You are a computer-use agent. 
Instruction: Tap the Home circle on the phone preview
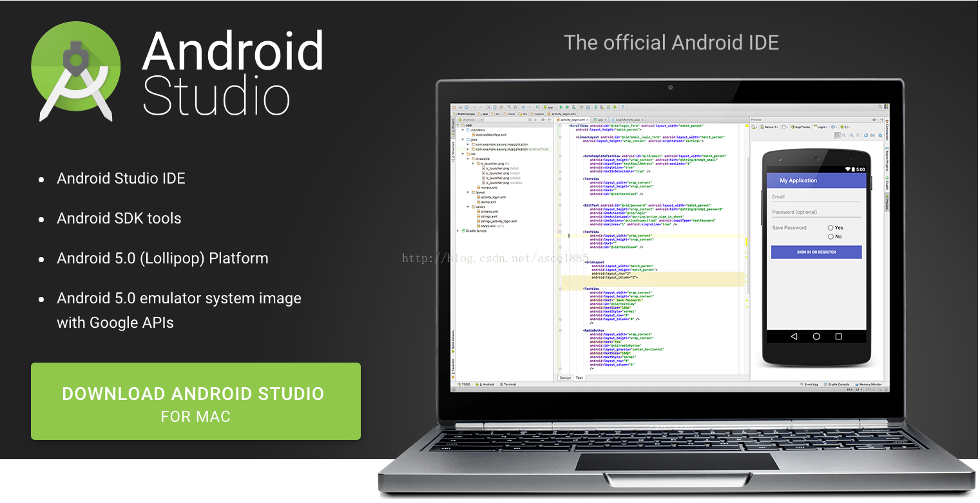coord(816,336)
